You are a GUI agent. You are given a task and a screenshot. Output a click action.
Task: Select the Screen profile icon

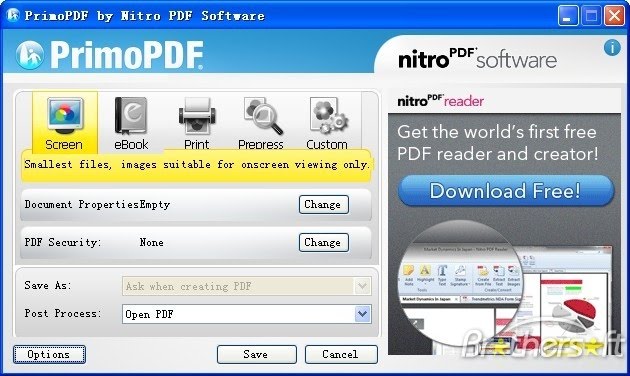click(65, 123)
